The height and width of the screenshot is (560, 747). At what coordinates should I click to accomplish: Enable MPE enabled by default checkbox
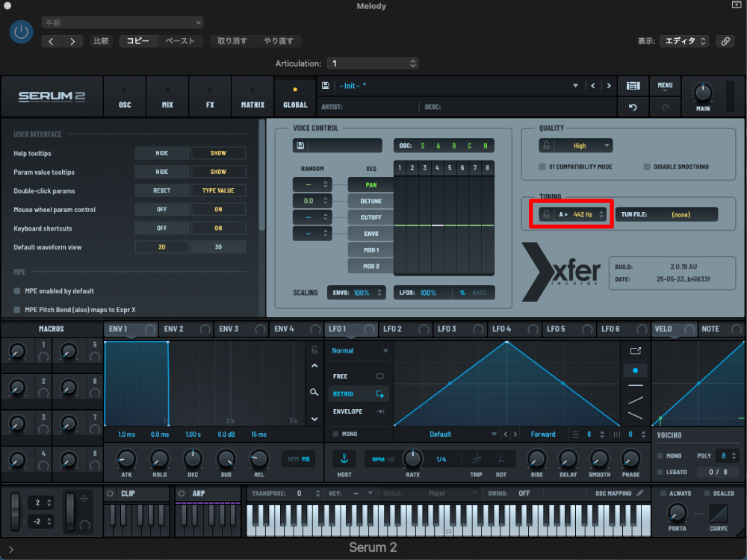[x=17, y=291]
